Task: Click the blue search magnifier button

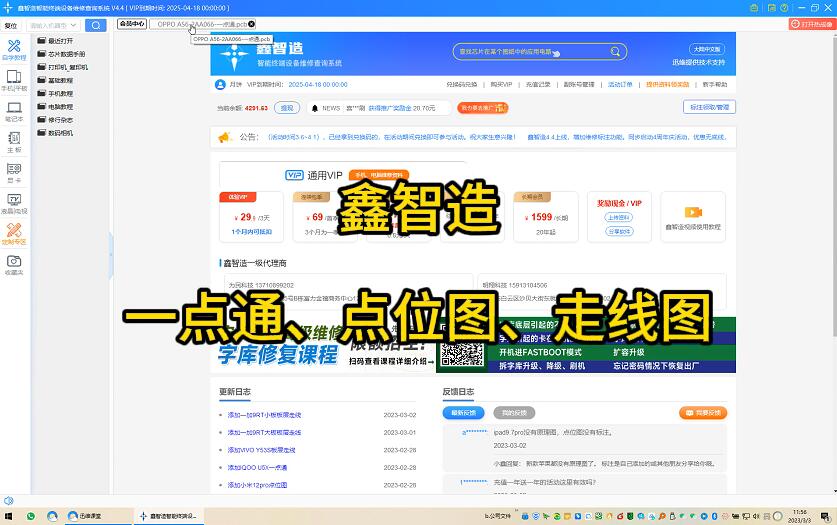Action: tap(95, 25)
